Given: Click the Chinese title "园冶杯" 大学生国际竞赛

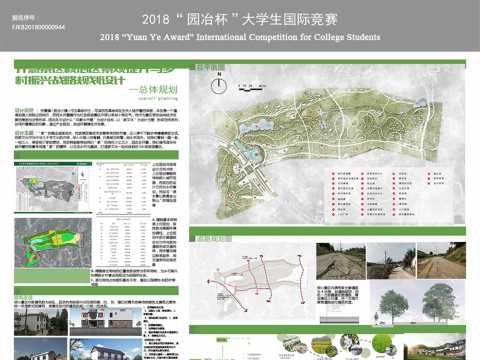Looking at the screenshot, I should (x=240, y=19).
